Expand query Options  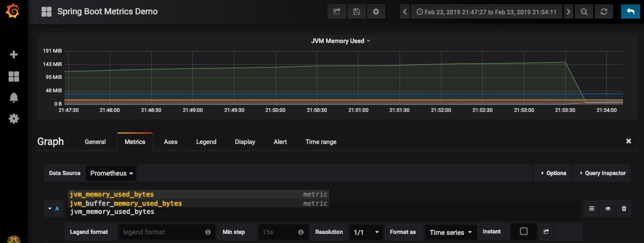[x=553, y=173]
